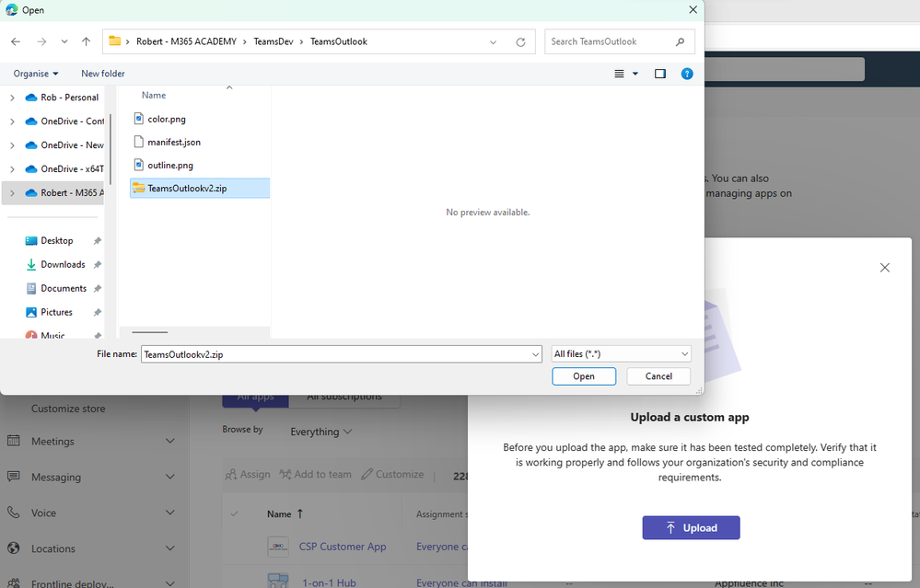This screenshot has width=920, height=588.
Task: Open Downloads quick access folder
Action: 63,264
